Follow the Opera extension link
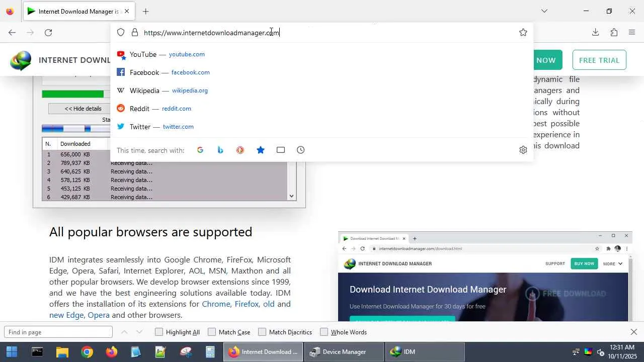 [x=99, y=315]
